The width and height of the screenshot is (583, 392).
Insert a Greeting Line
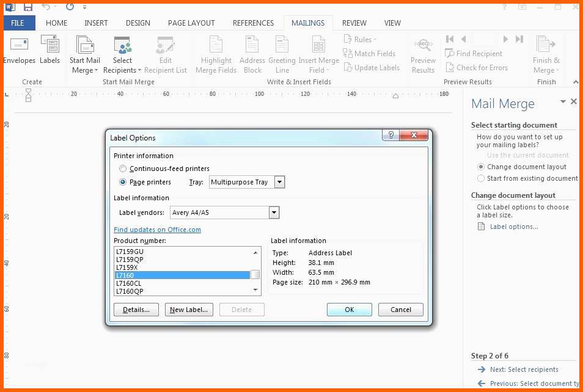coord(282,55)
